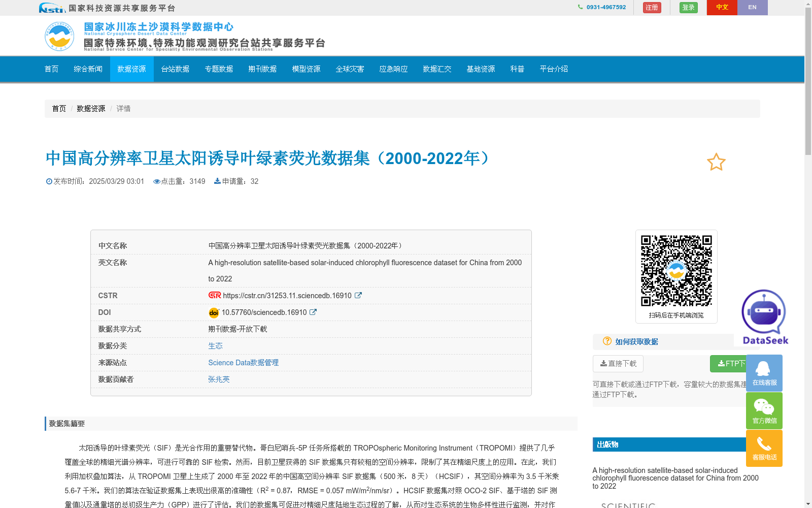Open the 全球灾害 menu item
Screen dimensions: 812x508
coord(350,69)
